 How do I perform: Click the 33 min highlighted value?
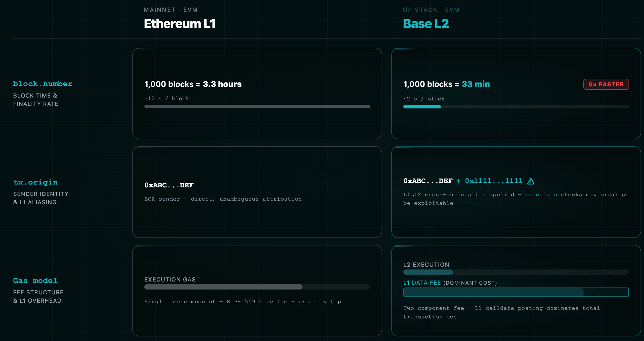click(476, 84)
